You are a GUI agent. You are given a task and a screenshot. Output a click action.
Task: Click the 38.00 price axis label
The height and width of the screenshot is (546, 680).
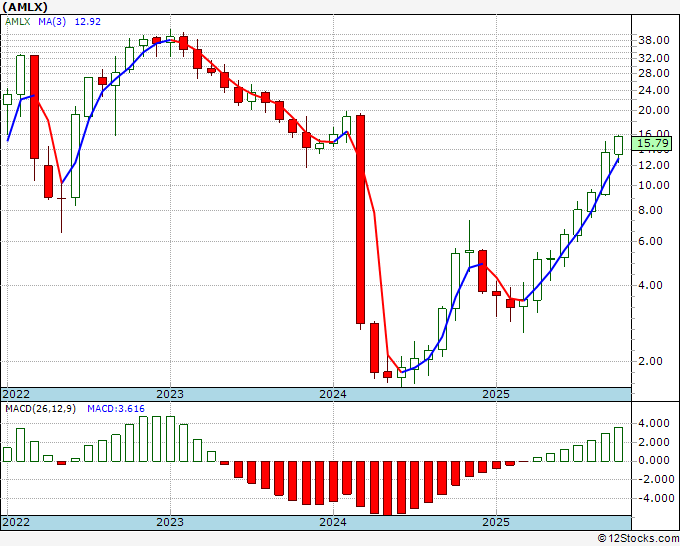[654, 40]
